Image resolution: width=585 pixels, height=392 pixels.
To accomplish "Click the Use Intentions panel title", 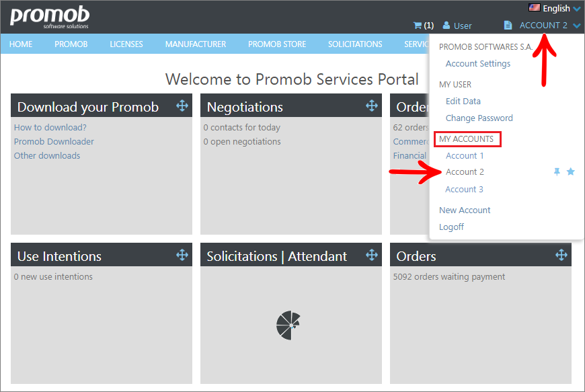I will (x=59, y=256).
